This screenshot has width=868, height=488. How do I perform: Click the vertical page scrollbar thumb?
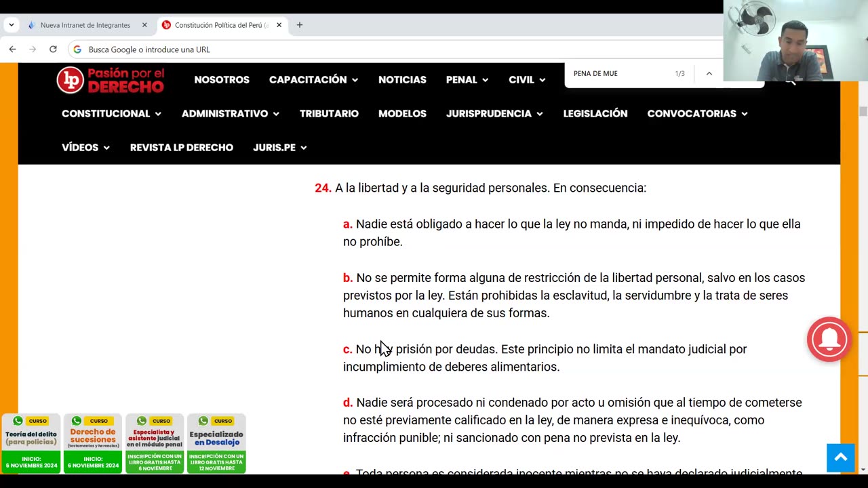[863, 111]
